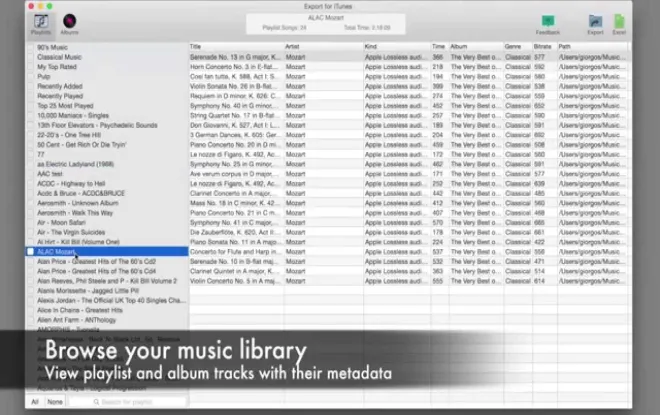
Task: Sort by the Album column header
Action: [476, 47]
